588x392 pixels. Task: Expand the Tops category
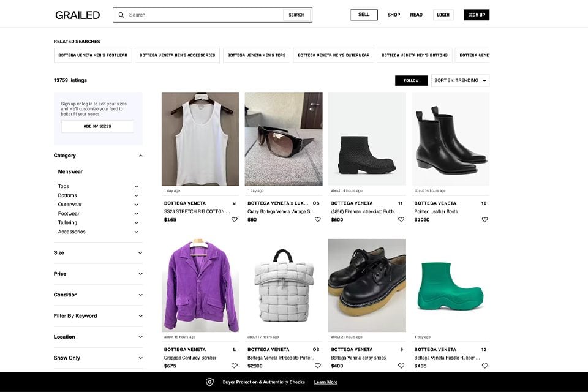137,186
